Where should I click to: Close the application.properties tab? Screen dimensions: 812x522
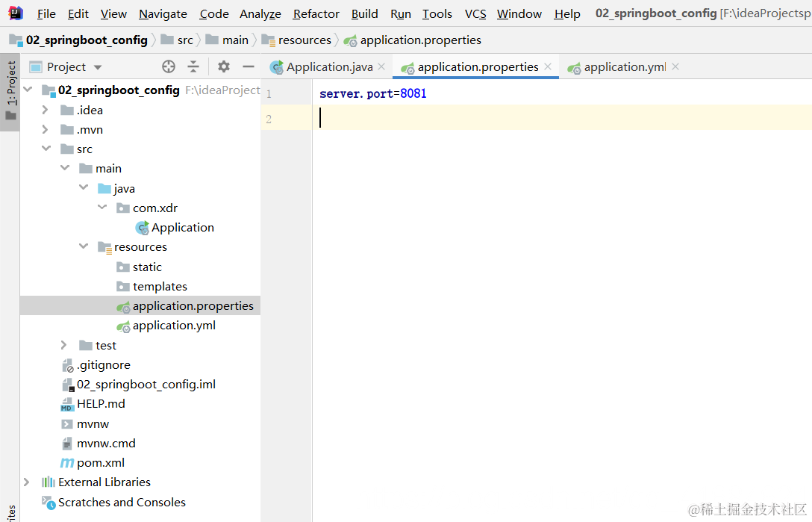[x=548, y=66]
